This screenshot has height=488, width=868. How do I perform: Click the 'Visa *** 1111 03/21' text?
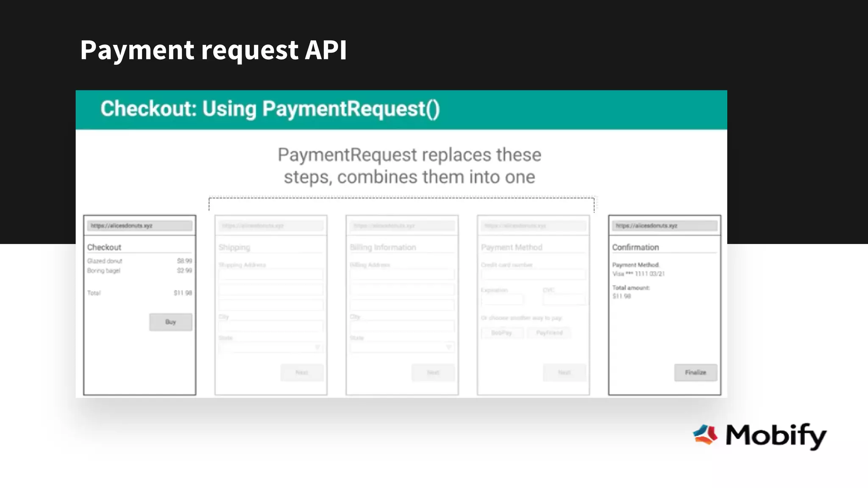tap(638, 274)
